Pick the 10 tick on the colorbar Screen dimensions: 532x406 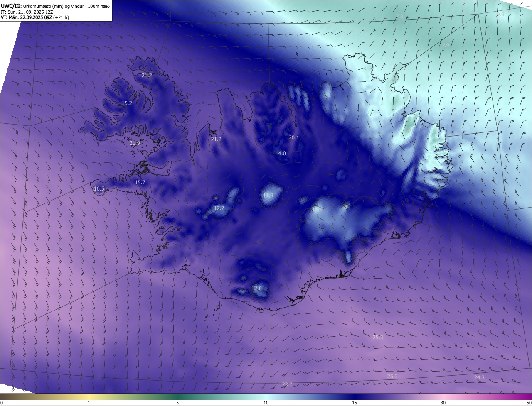tap(266, 403)
